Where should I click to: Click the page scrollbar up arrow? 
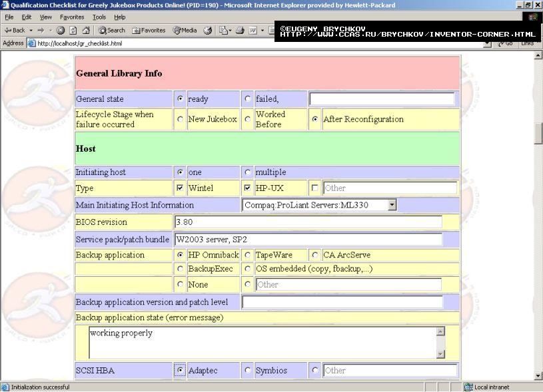coord(538,55)
